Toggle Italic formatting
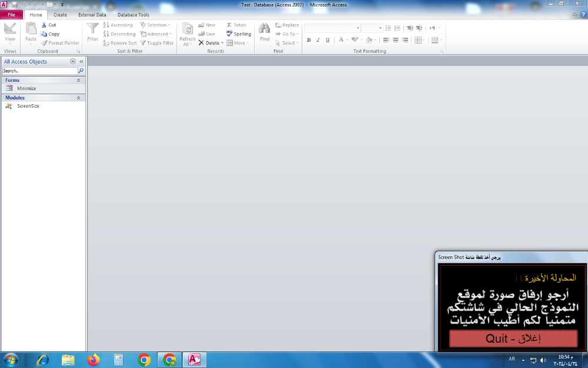Viewport: 588px width, 368px height. coord(318,40)
